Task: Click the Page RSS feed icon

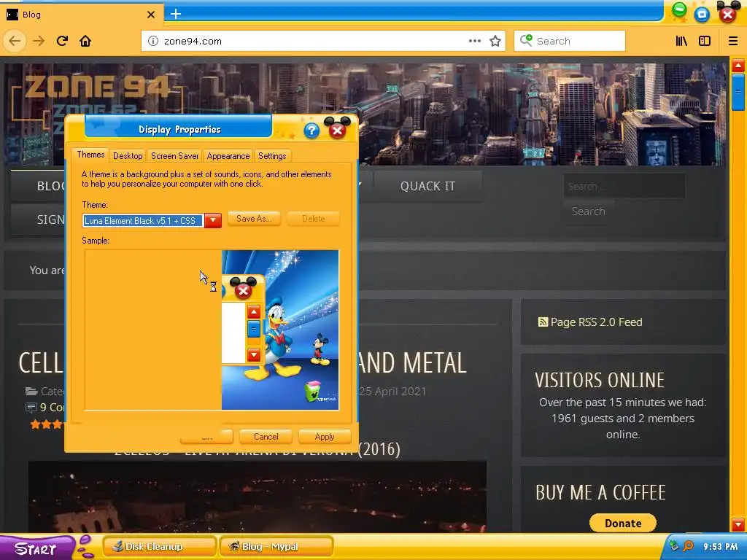Action: pyautogui.click(x=543, y=322)
